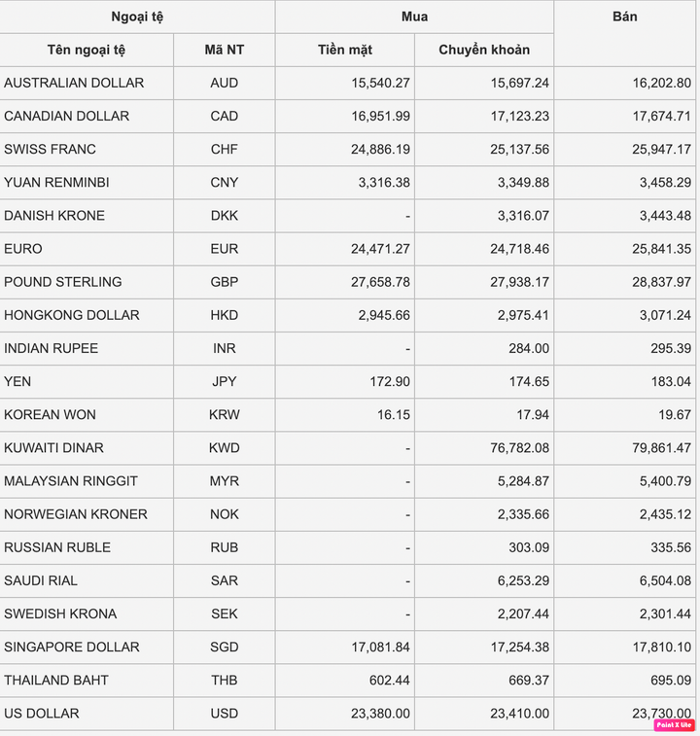Click the "Ngoại tệ" column group header
The height and width of the screenshot is (736, 700).
point(137,17)
